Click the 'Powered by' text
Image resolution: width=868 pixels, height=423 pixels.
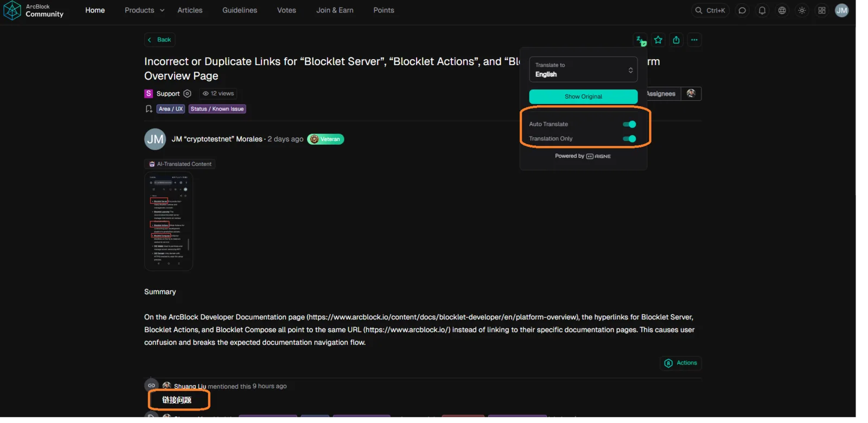tap(570, 156)
